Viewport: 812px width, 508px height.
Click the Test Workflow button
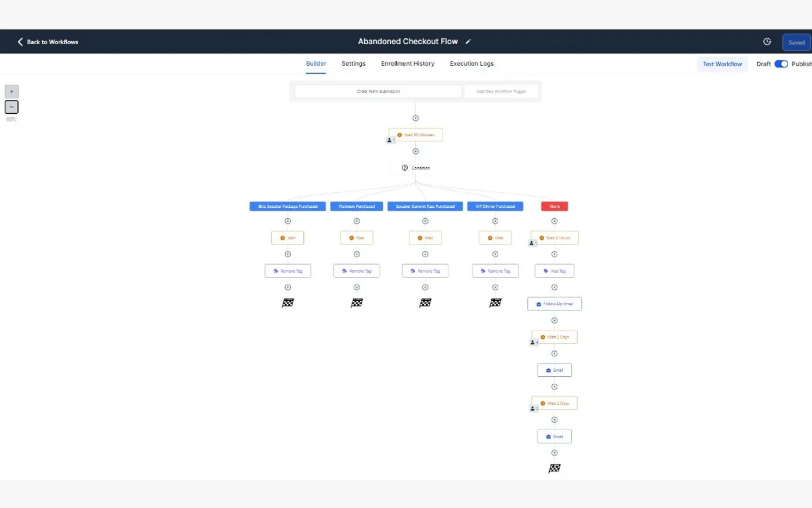[x=722, y=64]
